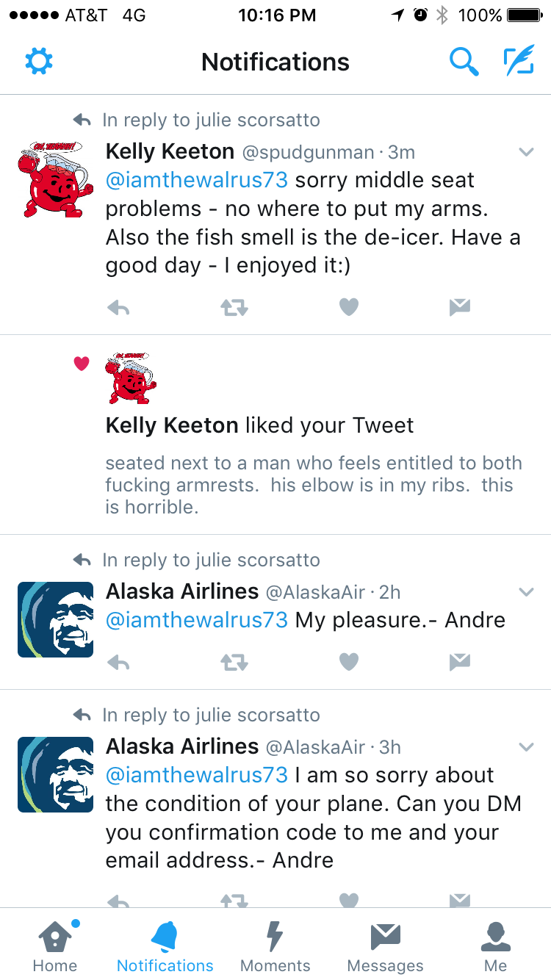
Task: Like Kelly Keeton's middle seat tweet
Action: point(349,309)
